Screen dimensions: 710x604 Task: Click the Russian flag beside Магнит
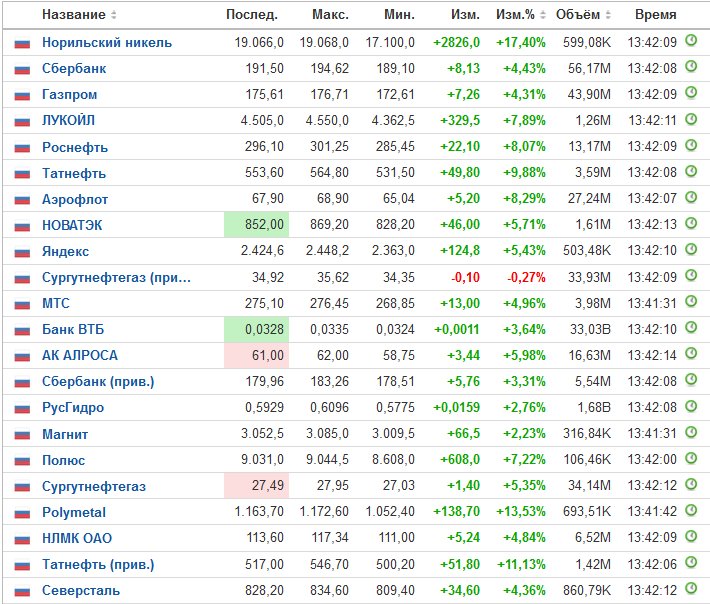coord(22,435)
